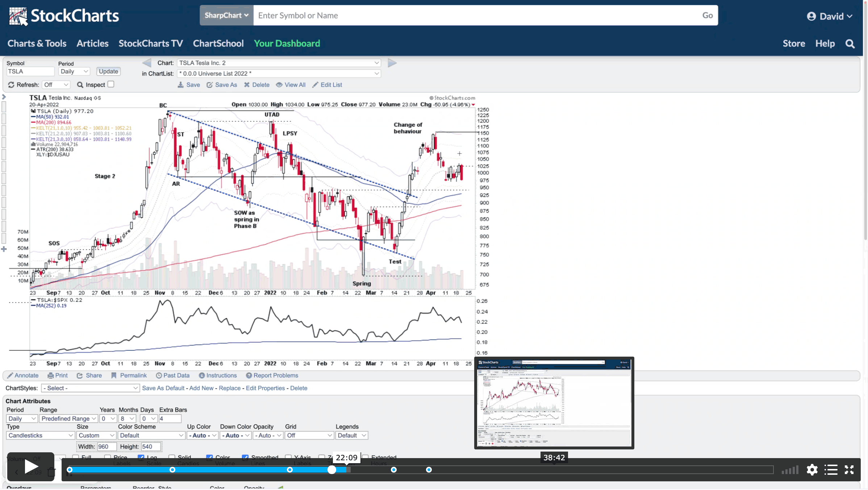Click the Go search button
The height and width of the screenshot is (490, 868).
[x=708, y=15]
